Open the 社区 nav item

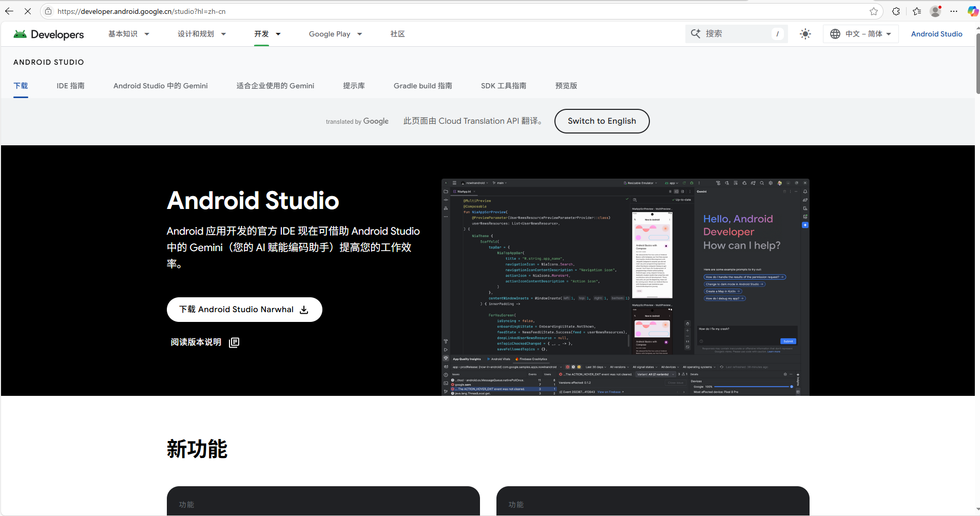point(397,34)
